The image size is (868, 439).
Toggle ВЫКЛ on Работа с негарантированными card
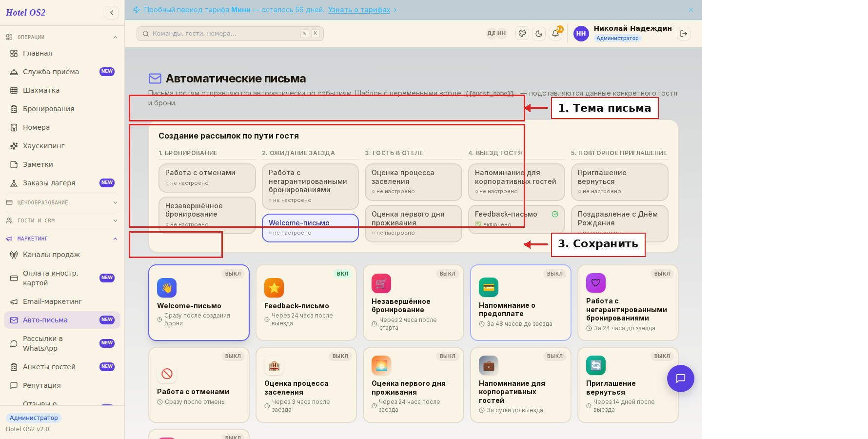coord(662,274)
